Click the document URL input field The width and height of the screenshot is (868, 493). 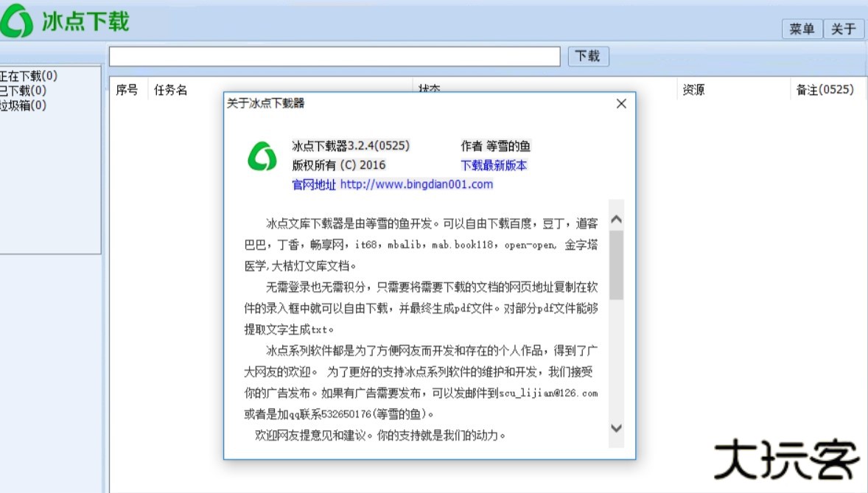[x=335, y=56]
